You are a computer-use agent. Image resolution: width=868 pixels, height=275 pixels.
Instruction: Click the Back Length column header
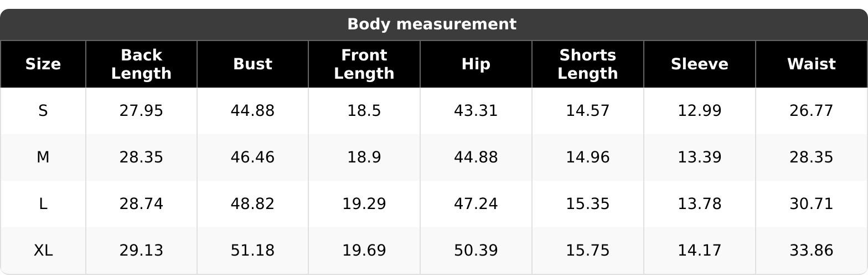pyautogui.click(x=141, y=64)
